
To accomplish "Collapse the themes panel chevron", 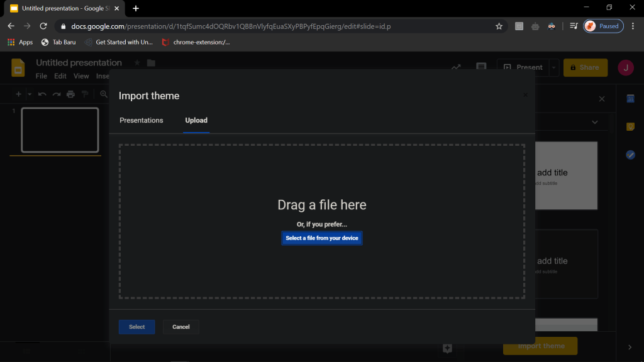I will click(x=594, y=122).
